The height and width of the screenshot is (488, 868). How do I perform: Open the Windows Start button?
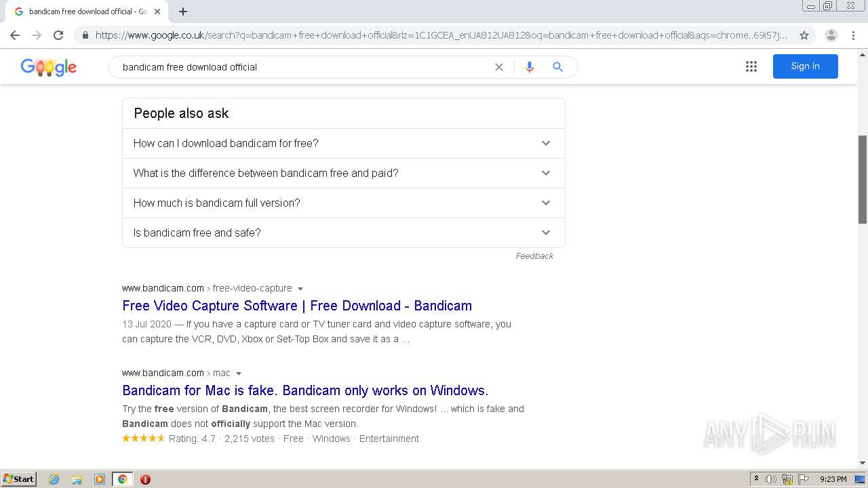coord(18,479)
